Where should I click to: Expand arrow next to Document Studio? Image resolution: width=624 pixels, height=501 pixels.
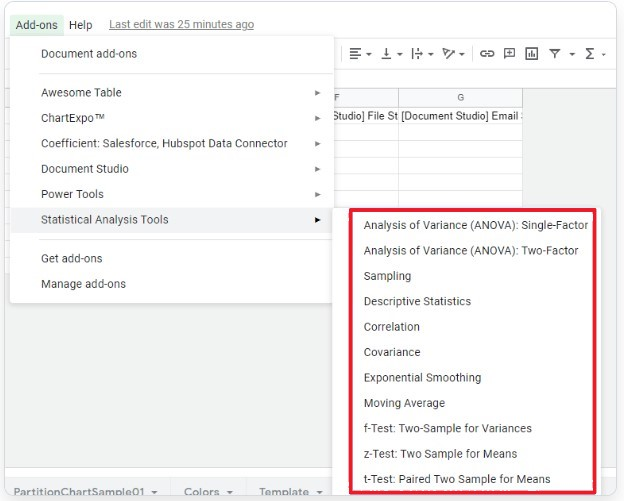click(x=317, y=169)
